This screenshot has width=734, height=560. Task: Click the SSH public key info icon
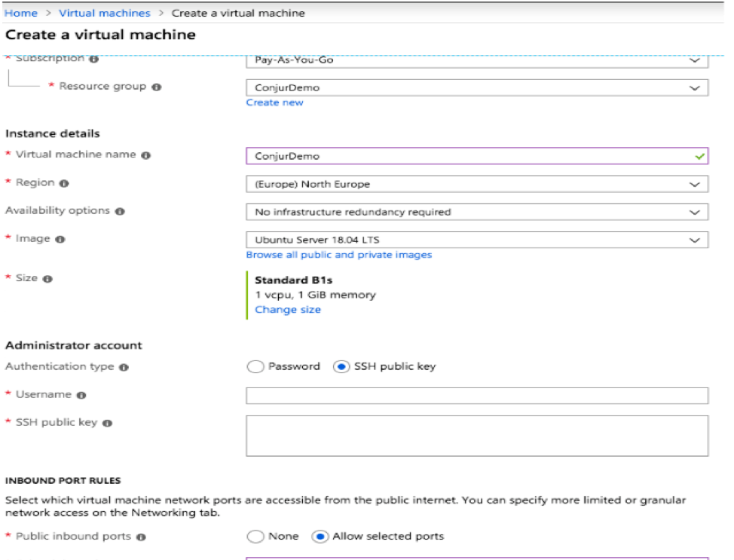[x=107, y=423]
